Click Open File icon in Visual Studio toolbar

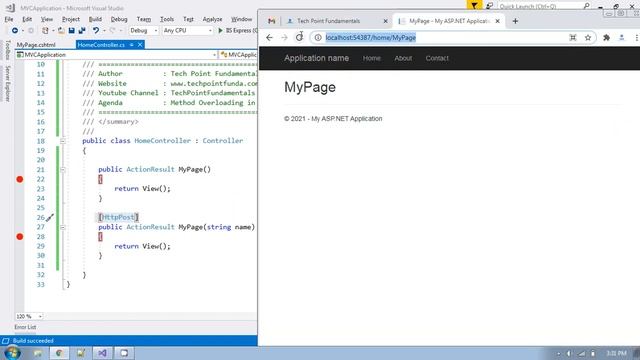click(61, 31)
